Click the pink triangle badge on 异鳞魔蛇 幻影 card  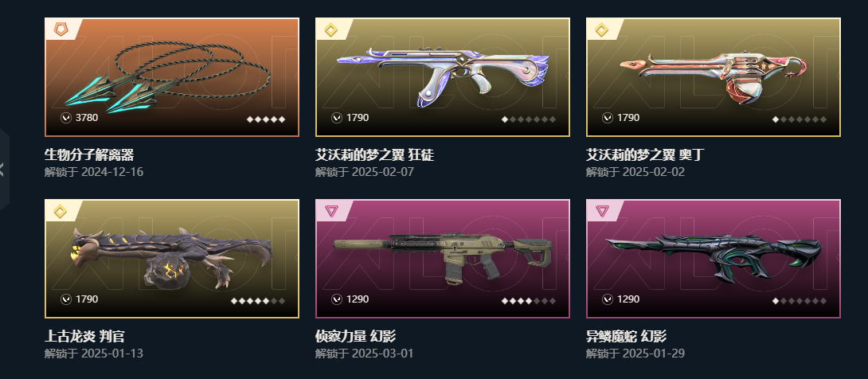pyautogui.click(x=602, y=211)
